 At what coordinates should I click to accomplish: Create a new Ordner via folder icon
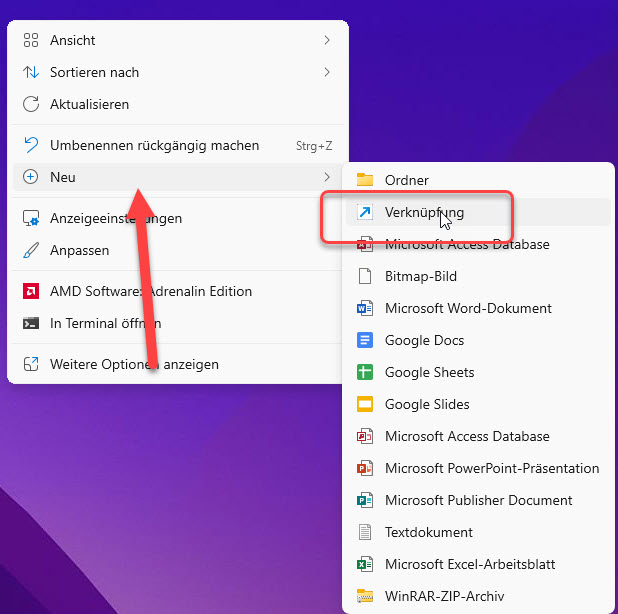click(x=365, y=180)
